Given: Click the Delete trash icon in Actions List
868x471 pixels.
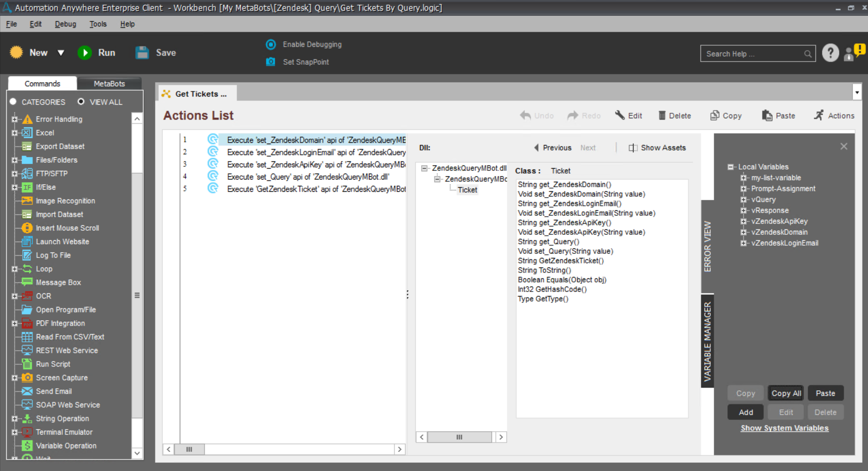Looking at the screenshot, I should click(662, 116).
